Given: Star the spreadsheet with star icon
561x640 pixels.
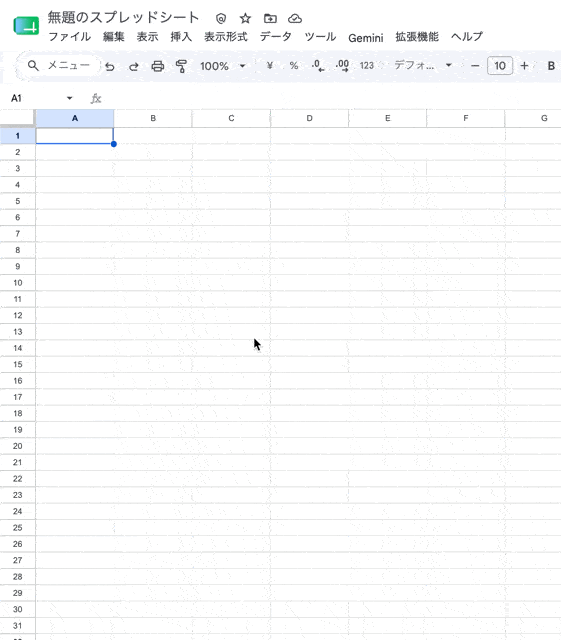Looking at the screenshot, I should click(245, 18).
